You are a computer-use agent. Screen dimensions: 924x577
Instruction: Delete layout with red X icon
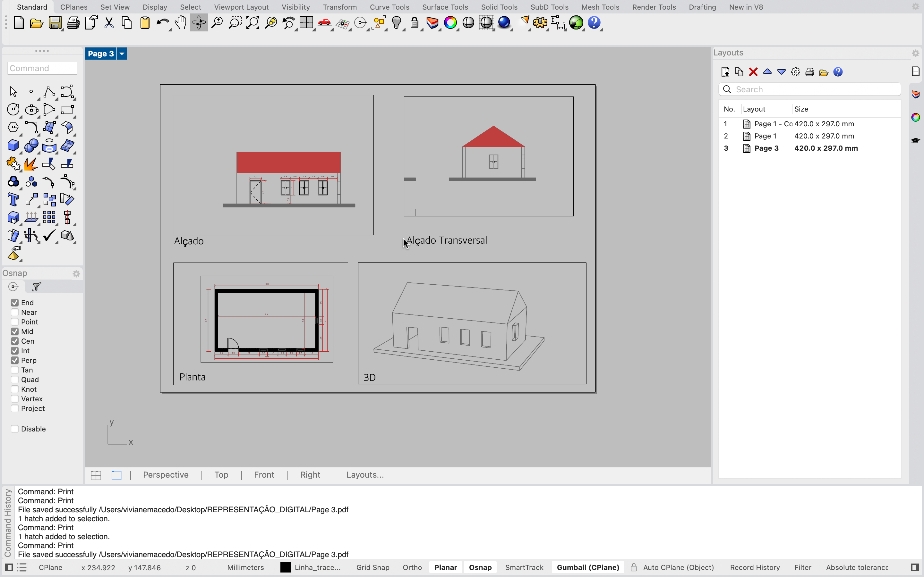[753, 72]
